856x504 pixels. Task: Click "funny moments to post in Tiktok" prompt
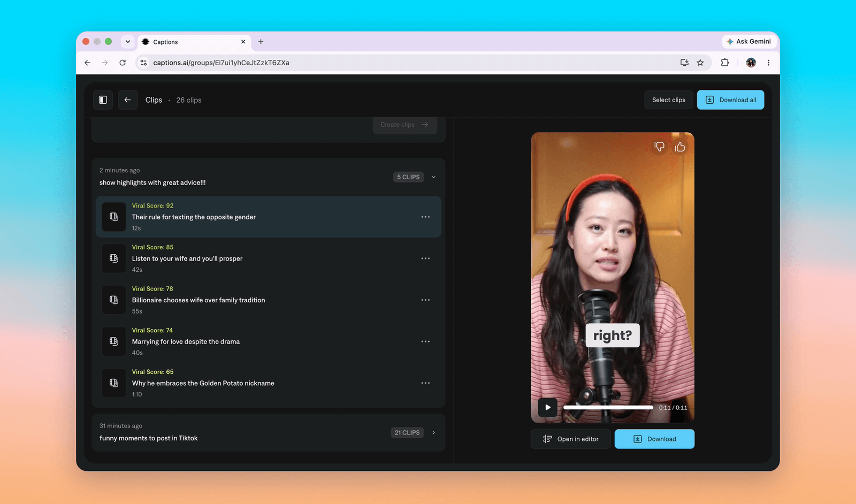(x=148, y=438)
